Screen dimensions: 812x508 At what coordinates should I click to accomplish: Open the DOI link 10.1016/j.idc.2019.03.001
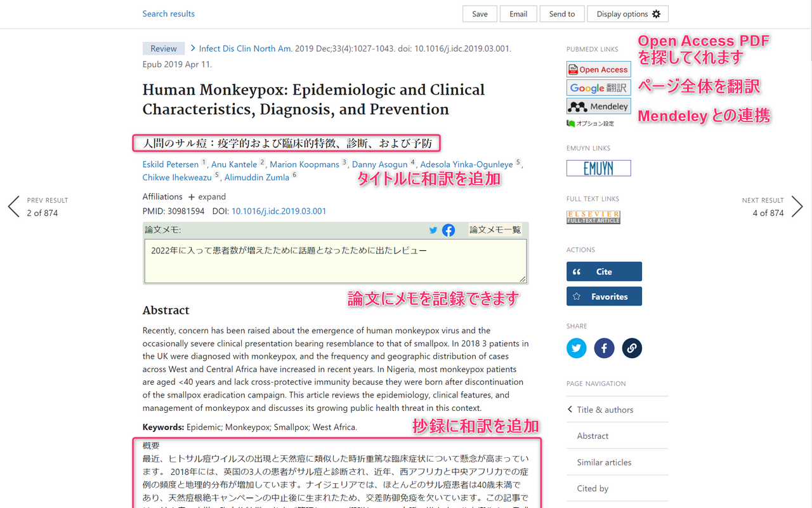(x=278, y=211)
